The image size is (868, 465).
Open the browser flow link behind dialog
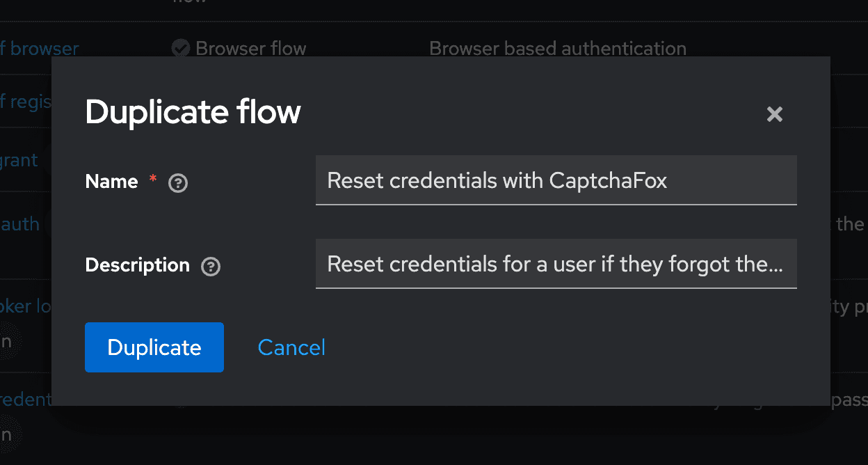click(39, 49)
